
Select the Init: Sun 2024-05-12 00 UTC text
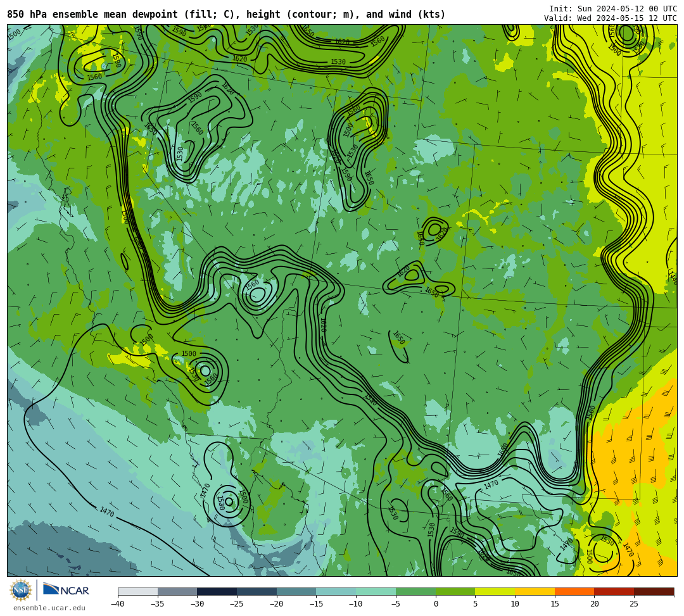[613, 9]
